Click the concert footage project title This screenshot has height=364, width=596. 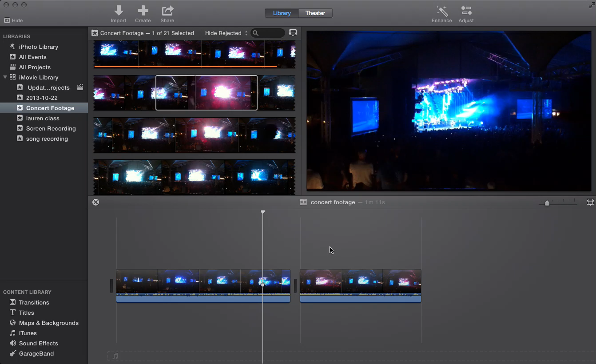click(x=333, y=202)
